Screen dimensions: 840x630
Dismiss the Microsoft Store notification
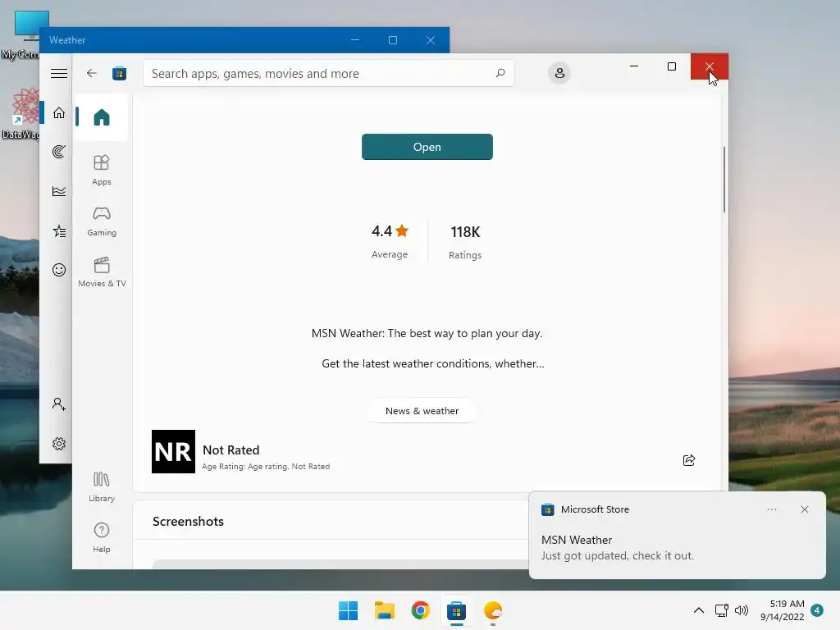click(x=805, y=509)
